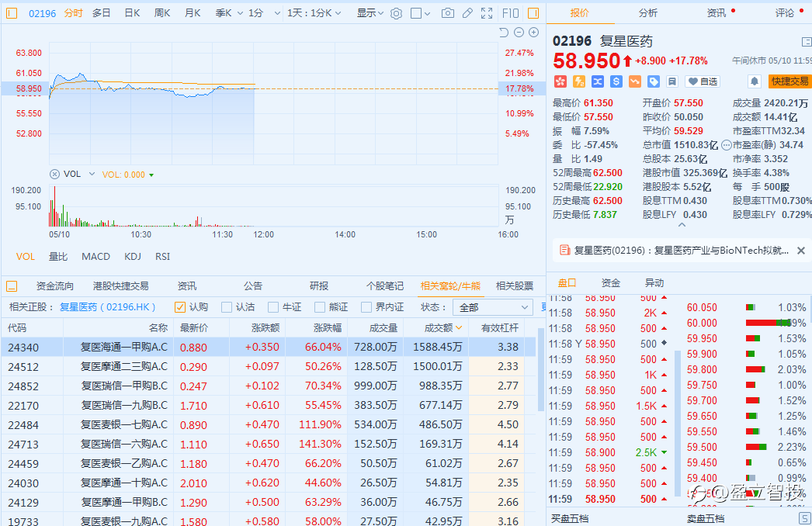Click the Hong Kong bauhinia market icon

[560, 81]
